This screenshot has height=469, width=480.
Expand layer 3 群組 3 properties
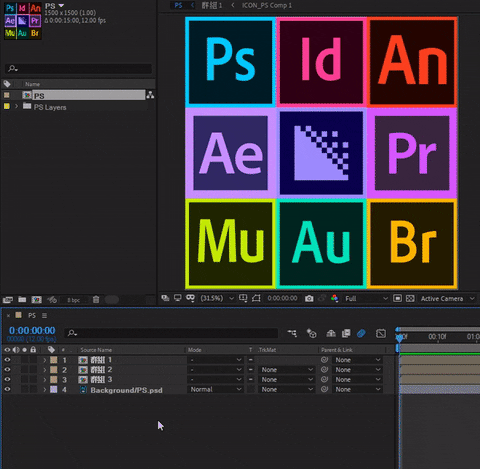click(x=45, y=380)
